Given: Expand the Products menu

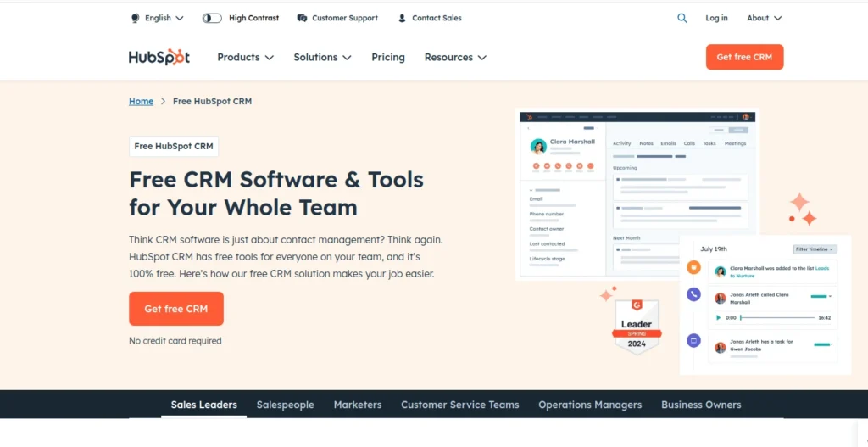Looking at the screenshot, I should (245, 57).
